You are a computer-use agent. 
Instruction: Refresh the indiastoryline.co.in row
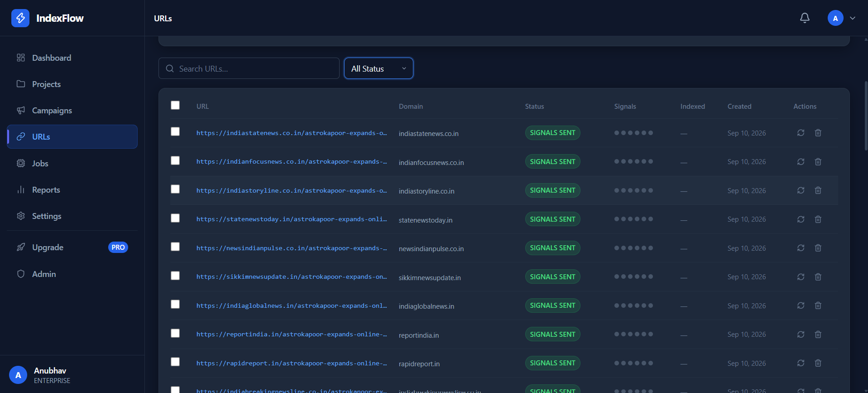(801, 190)
